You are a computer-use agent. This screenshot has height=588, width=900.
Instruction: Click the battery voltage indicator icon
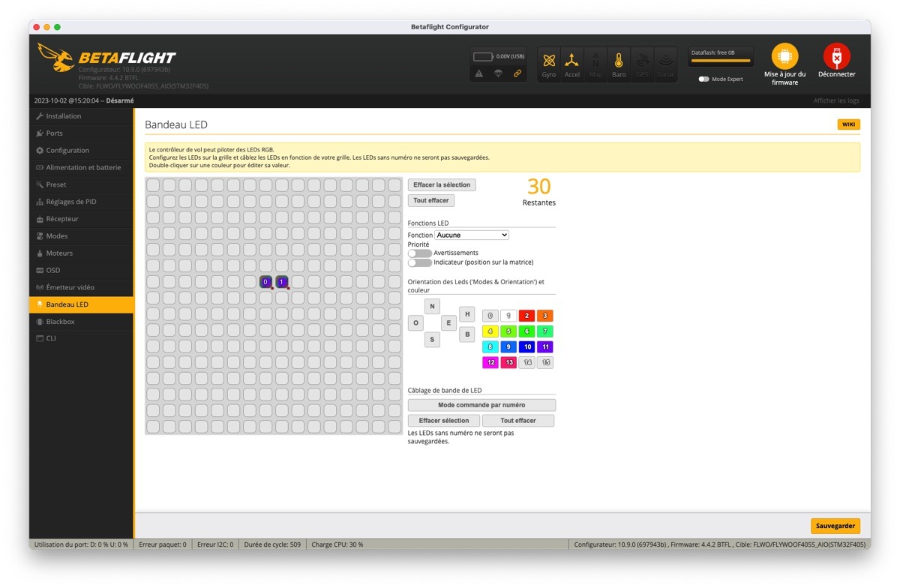coord(483,56)
